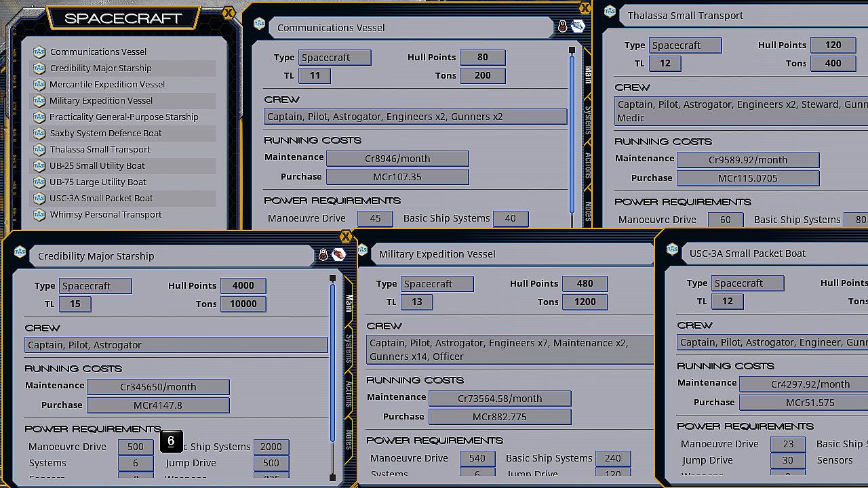Click the Communications Vessel scrollbar
The image size is (868, 488).
coord(572,136)
